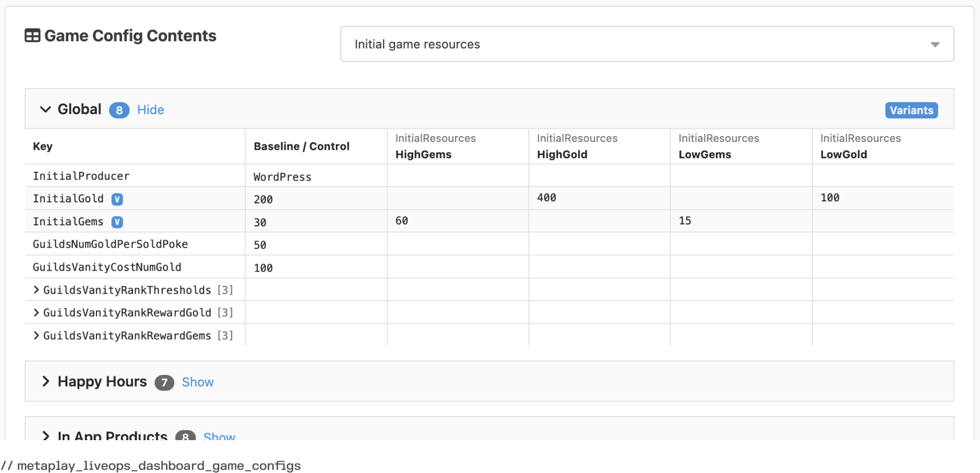Open the Initial game resources dropdown

tap(647, 44)
